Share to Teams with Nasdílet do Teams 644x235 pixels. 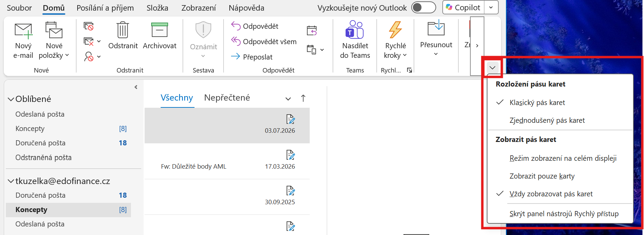(x=355, y=40)
